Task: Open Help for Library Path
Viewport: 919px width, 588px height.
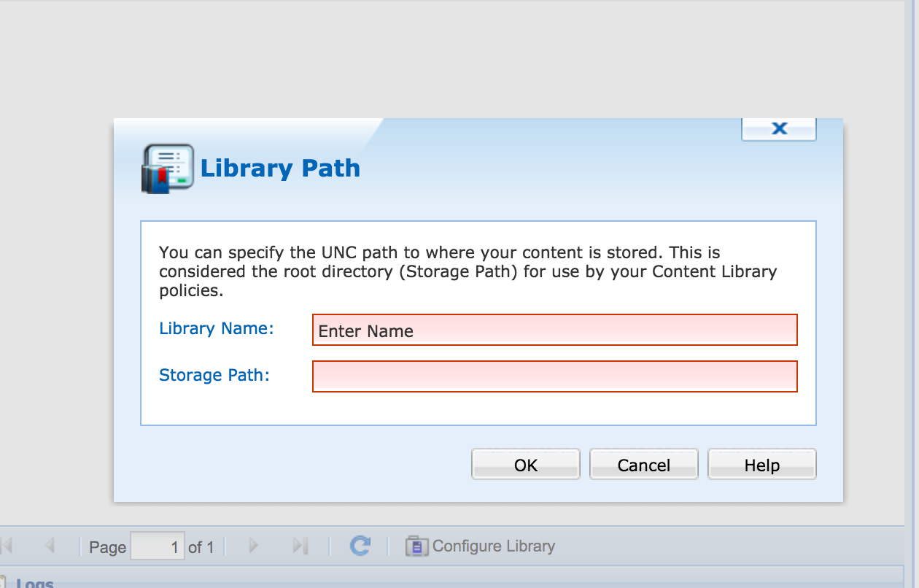Action: 761,465
